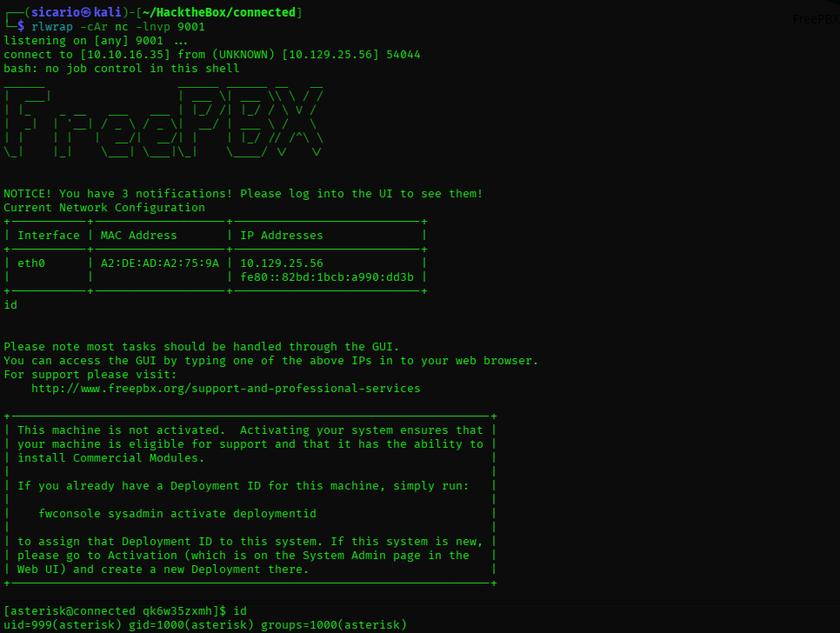Viewport: 840px width, 633px height.
Task: Click 'fwconsole sysadmin activate deploymentid' command
Action: point(177,514)
